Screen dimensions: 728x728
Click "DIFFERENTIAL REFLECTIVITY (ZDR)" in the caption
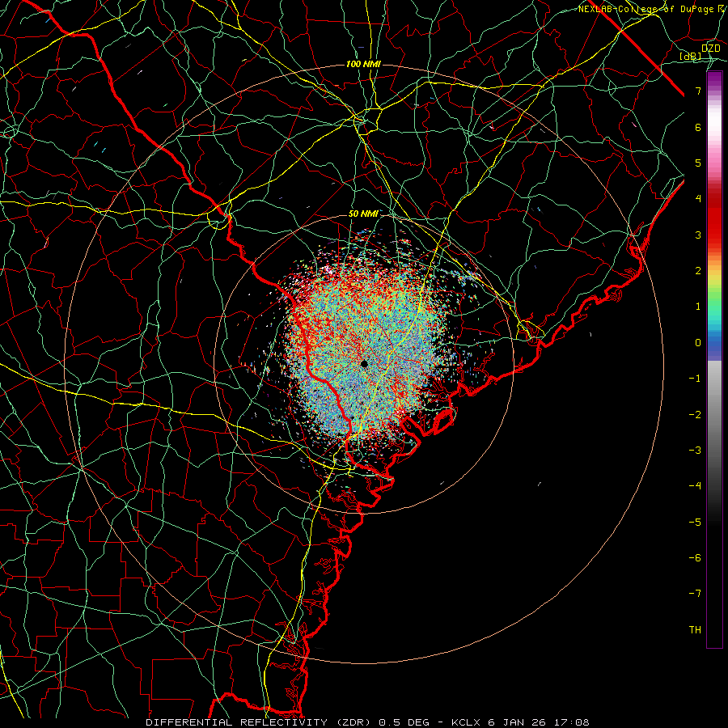point(260,722)
